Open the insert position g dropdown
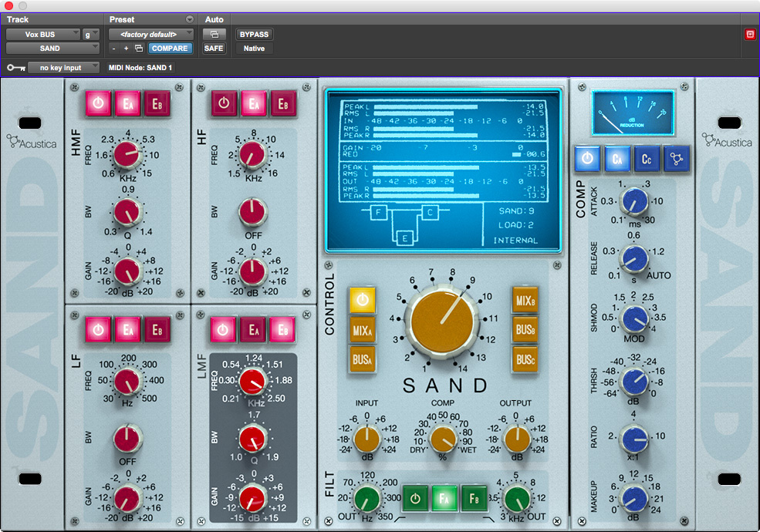Screen dimensions: 760x532 pos(90,35)
